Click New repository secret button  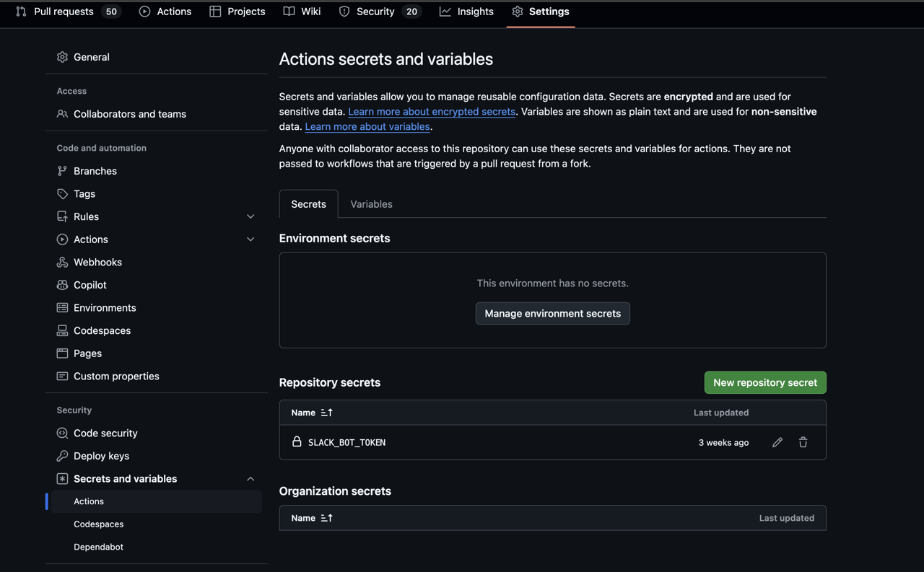[x=765, y=382]
